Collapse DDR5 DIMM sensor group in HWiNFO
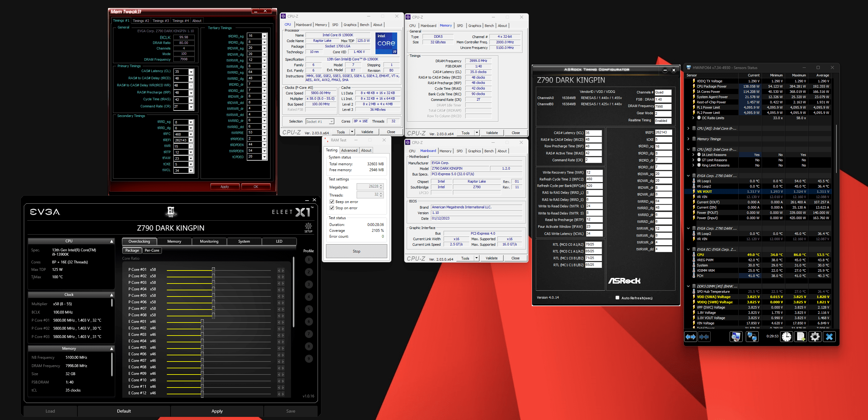This screenshot has width=868, height=420. [x=688, y=286]
